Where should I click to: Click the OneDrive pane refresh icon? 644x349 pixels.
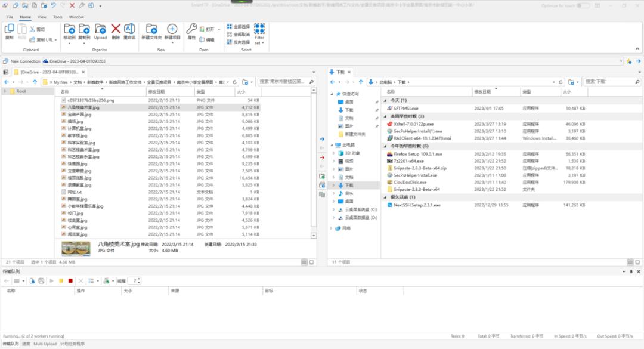coord(234,82)
